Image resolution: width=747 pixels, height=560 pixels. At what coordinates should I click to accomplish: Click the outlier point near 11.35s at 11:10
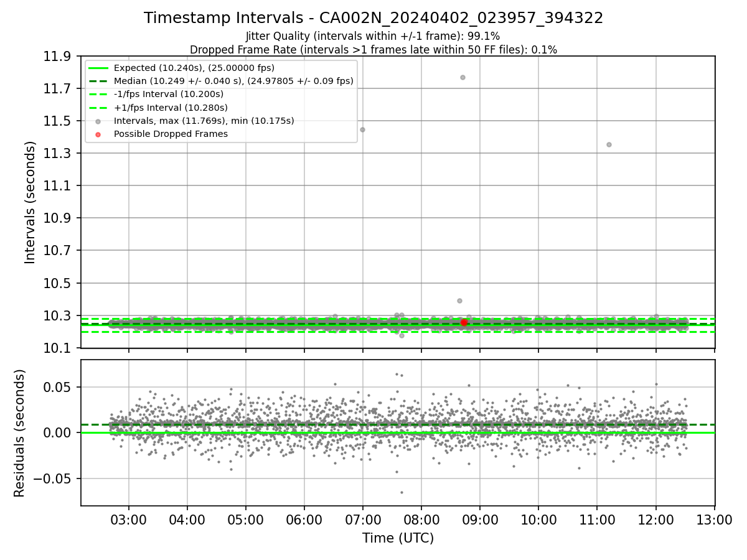coord(609,144)
